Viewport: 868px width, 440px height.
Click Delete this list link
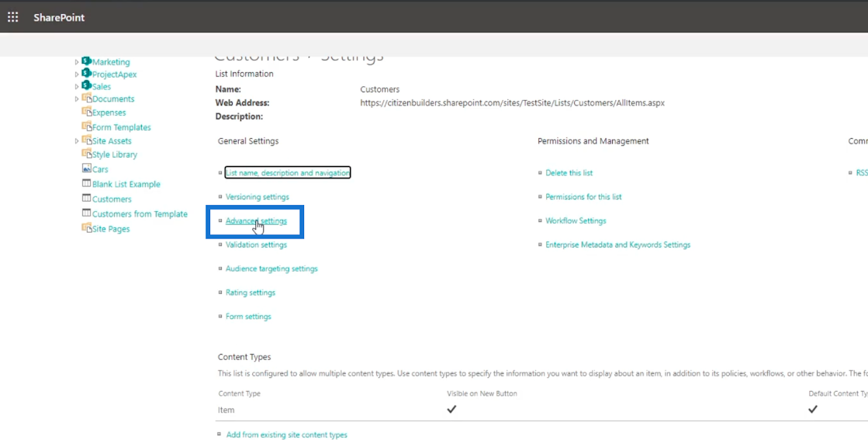[x=569, y=173]
